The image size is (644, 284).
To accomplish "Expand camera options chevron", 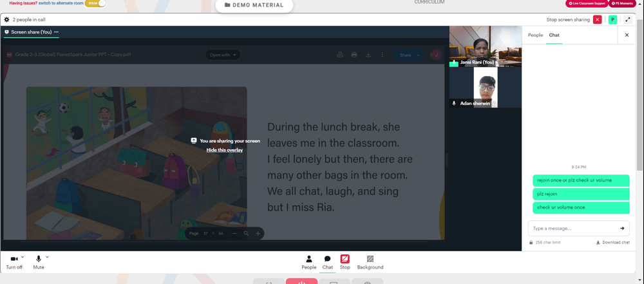I will (22, 257).
